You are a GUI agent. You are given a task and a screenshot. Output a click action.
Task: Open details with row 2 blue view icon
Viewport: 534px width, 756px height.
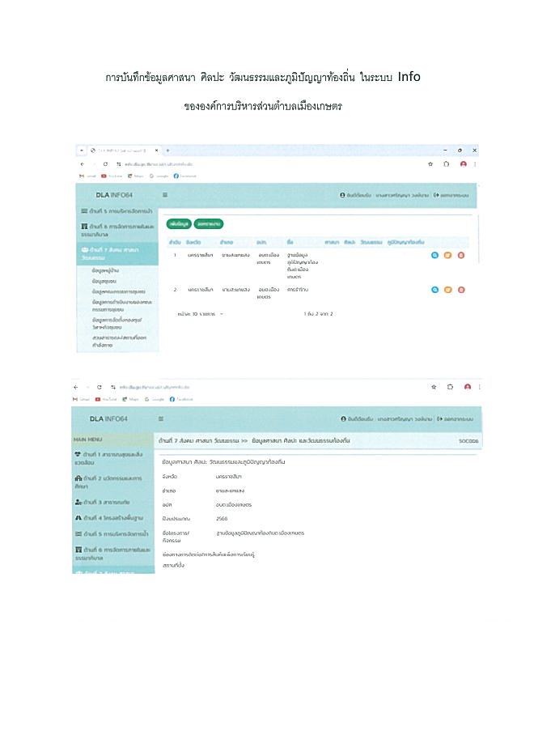click(x=434, y=289)
